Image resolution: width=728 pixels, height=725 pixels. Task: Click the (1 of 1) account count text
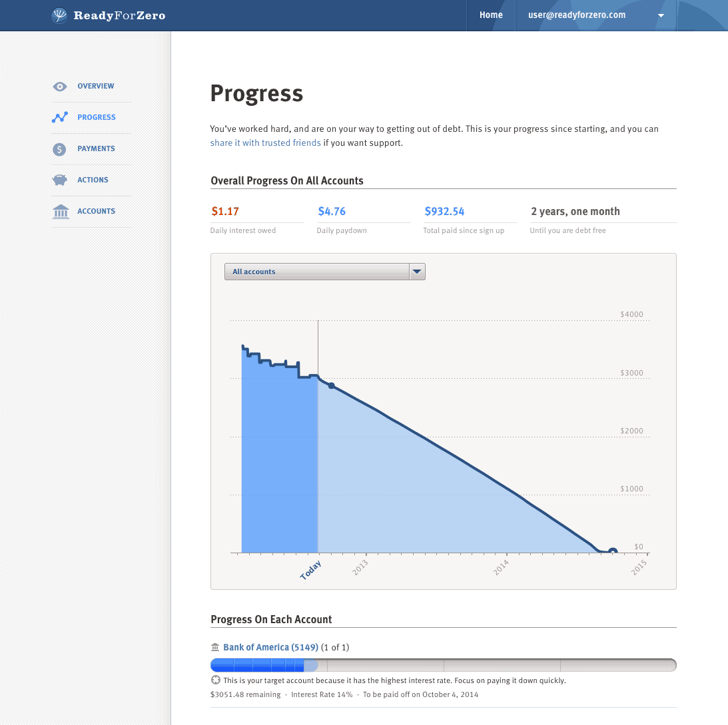click(x=335, y=647)
